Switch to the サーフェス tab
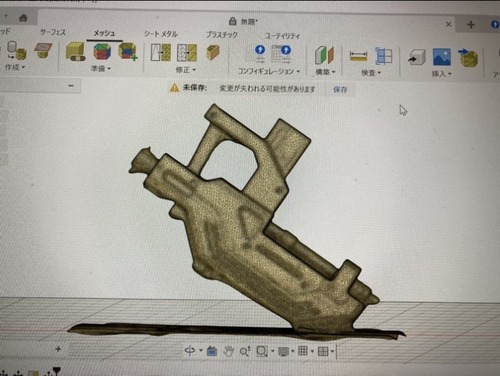The height and width of the screenshot is (376, 500). pos(53,32)
